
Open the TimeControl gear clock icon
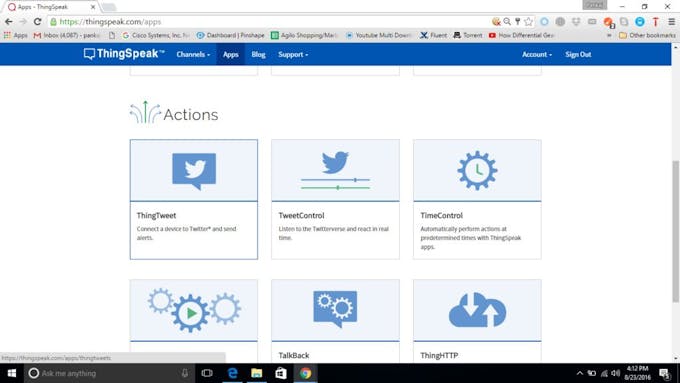tap(477, 170)
